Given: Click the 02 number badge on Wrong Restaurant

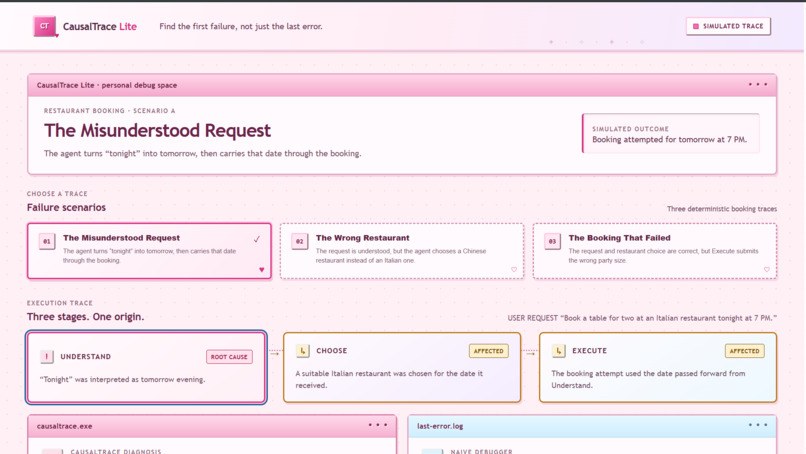Looking at the screenshot, I should point(300,241).
